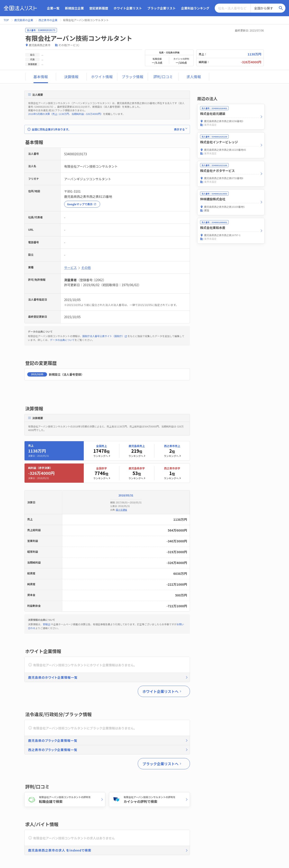289x868 pixels.
Task: Click corporate number badge 5340002019173 above title
Action: coord(41,30)
